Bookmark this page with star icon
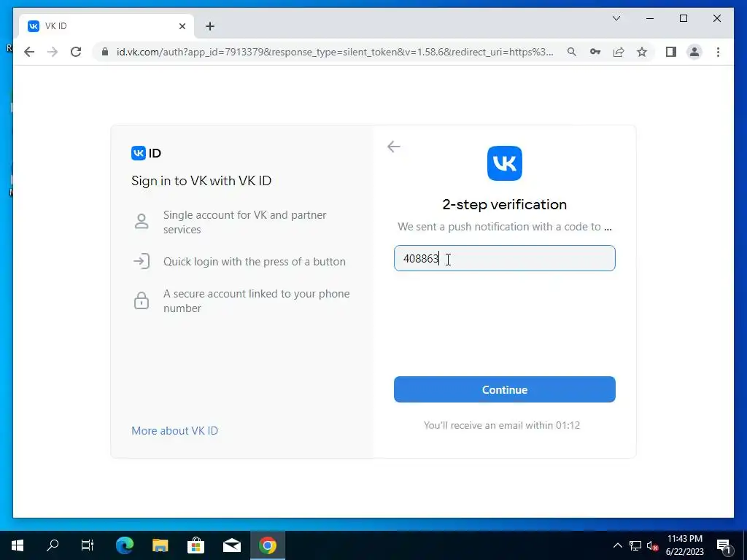The height and width of the screenshot is (560, 747). [642, 52]
